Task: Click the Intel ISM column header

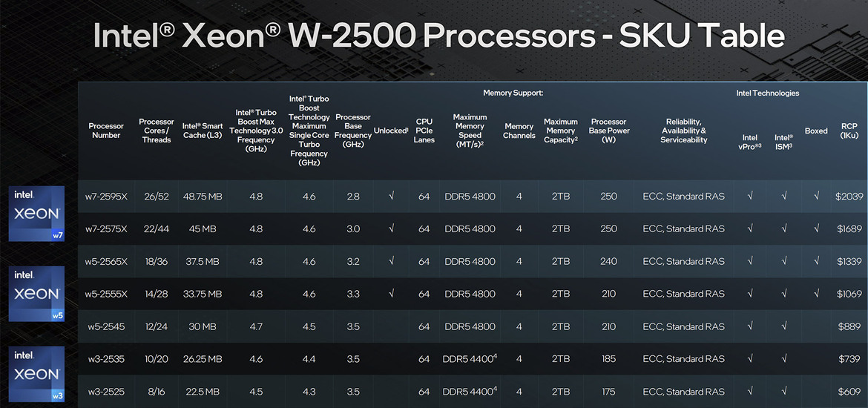Action: (x=784, y=142)
